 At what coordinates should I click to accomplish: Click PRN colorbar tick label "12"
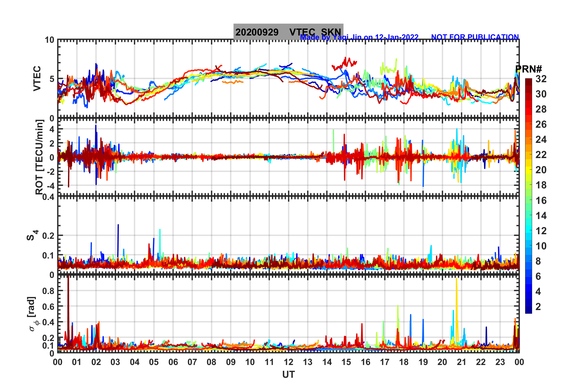(541, 231)
